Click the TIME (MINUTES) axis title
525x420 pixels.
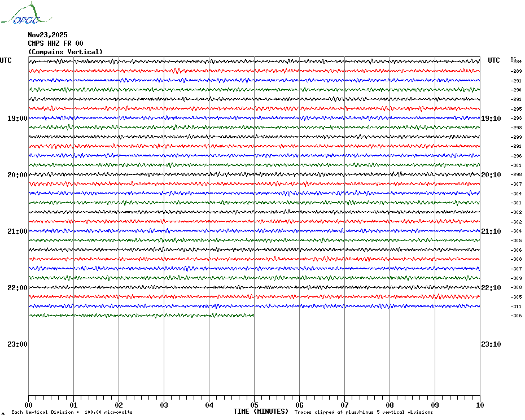[x=261, y=412]
